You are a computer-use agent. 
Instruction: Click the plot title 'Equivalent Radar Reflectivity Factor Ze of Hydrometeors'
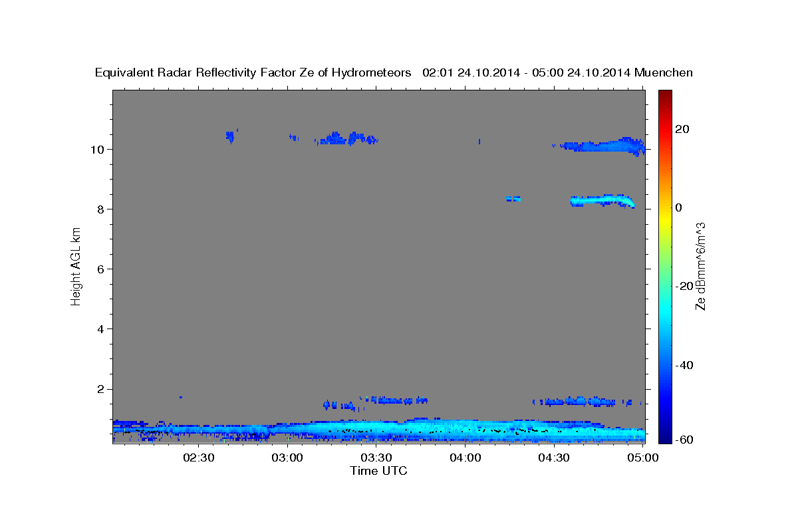(253, 72)
